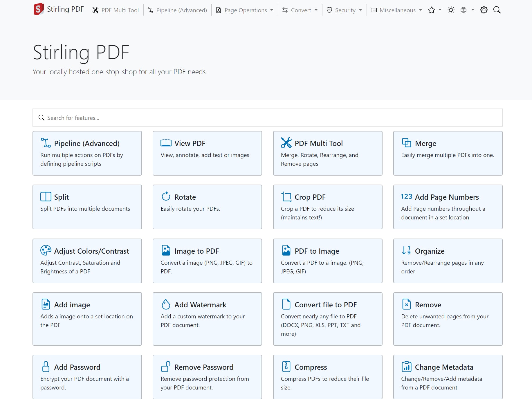Open the Miscellaneous menu
The width and height of the screenshot is (532, 404).
point(396,10)
